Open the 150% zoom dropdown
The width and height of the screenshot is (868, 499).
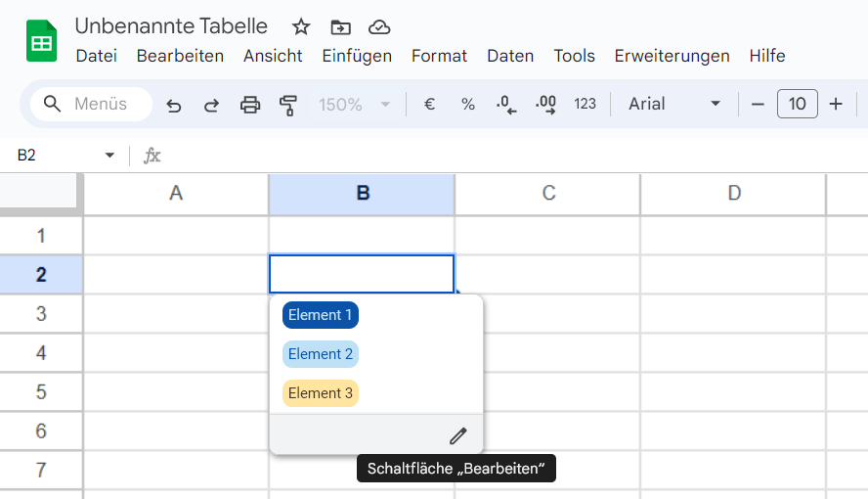(354, 104)
